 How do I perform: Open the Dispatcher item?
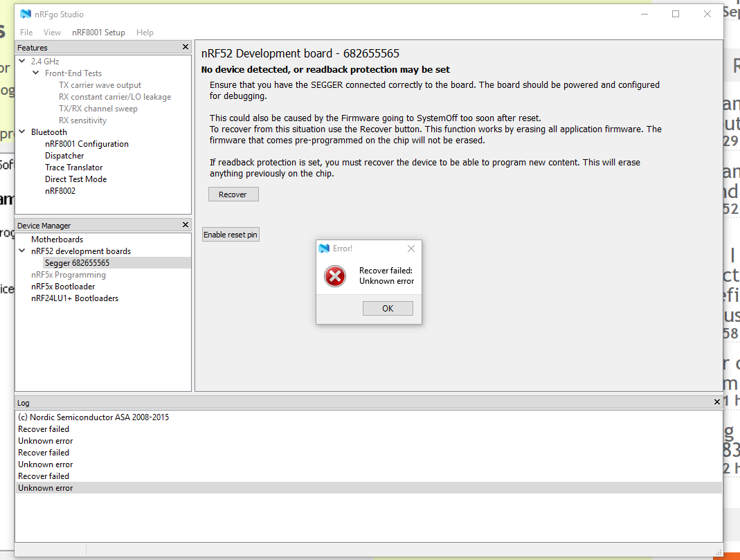[64, 156]
